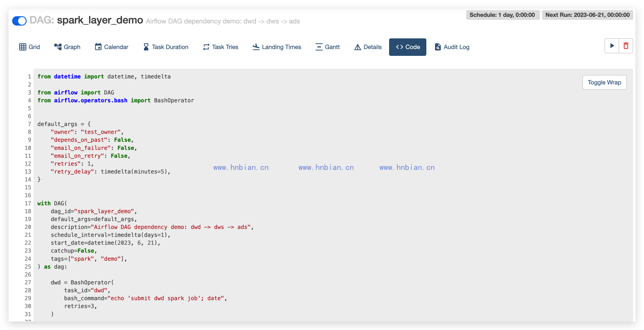The width and height of the screenshot is (644, 330).
Task: Click the code line 'from airflow import DAG'
Action: [76, 93]
